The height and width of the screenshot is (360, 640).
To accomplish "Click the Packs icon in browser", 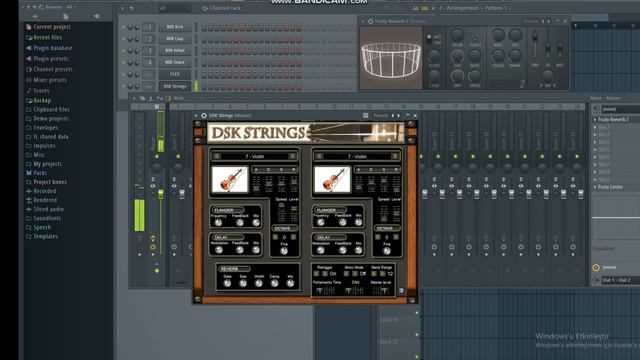I will click(x=29, y=173).
